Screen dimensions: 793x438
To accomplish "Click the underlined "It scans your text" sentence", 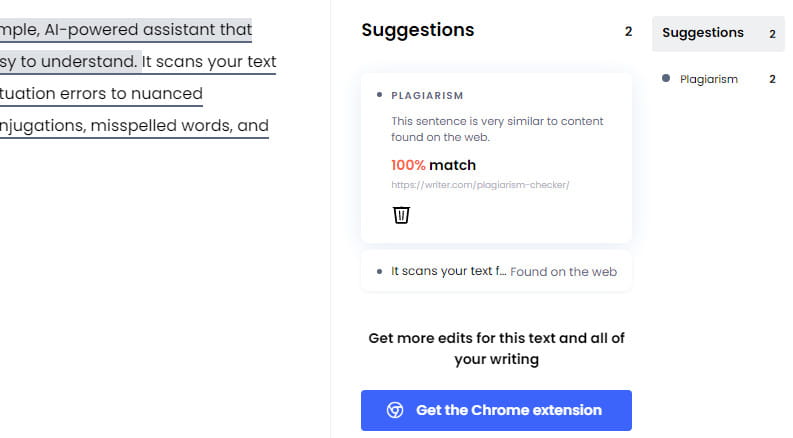I will [209, 62].
